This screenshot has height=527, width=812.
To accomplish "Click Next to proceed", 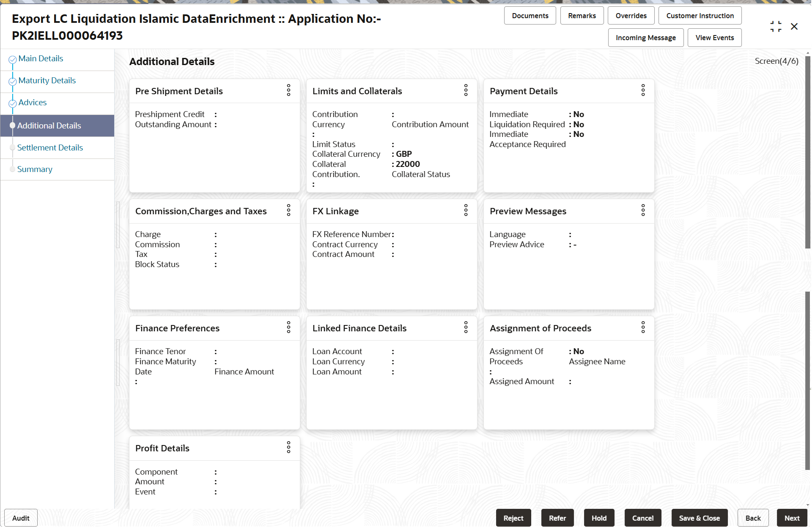I will tap(791, 518).
